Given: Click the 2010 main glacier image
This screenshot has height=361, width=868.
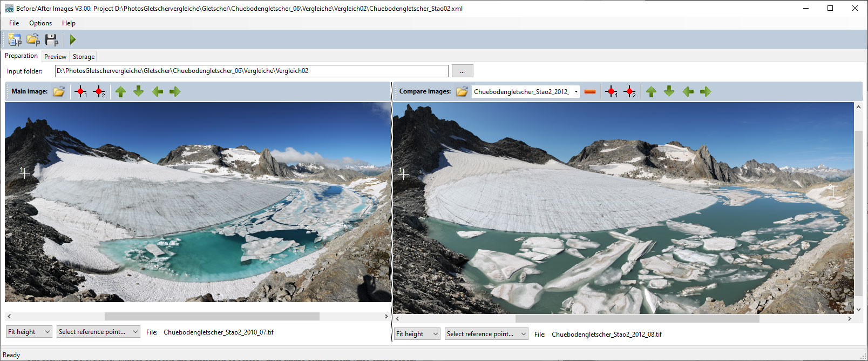Looking at the screenshot, I should (198, 202).
